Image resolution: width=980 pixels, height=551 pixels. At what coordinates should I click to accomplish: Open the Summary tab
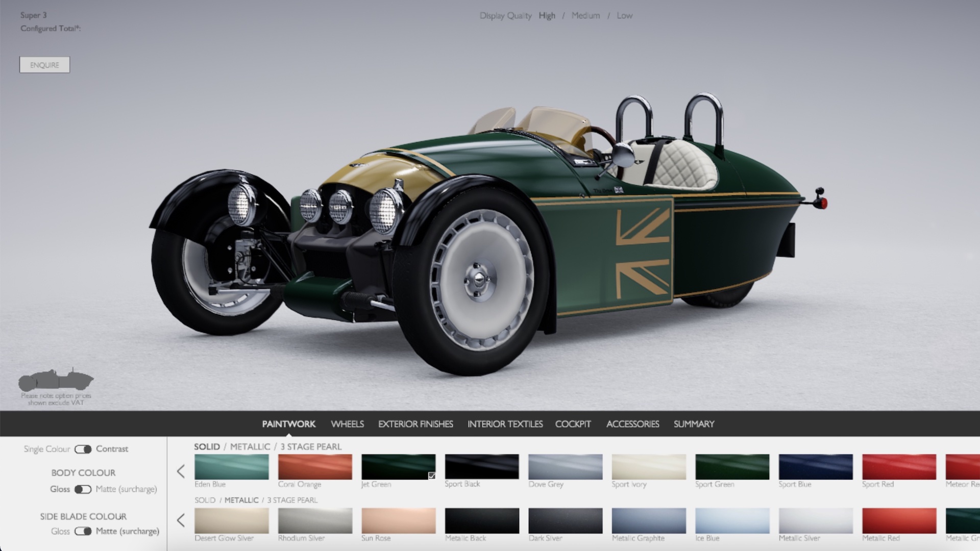point(694,424)
